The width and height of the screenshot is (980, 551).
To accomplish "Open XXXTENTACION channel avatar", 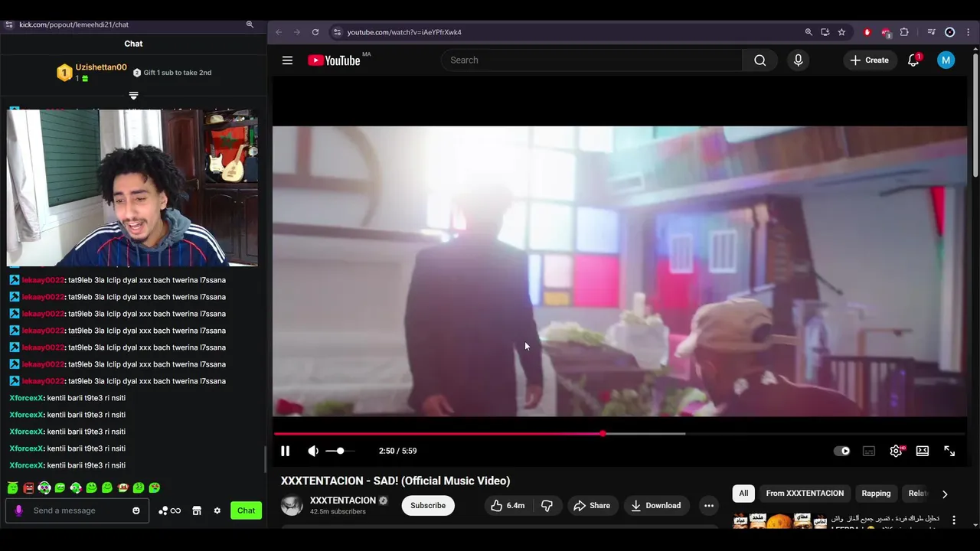I will [x=292, y=505].
